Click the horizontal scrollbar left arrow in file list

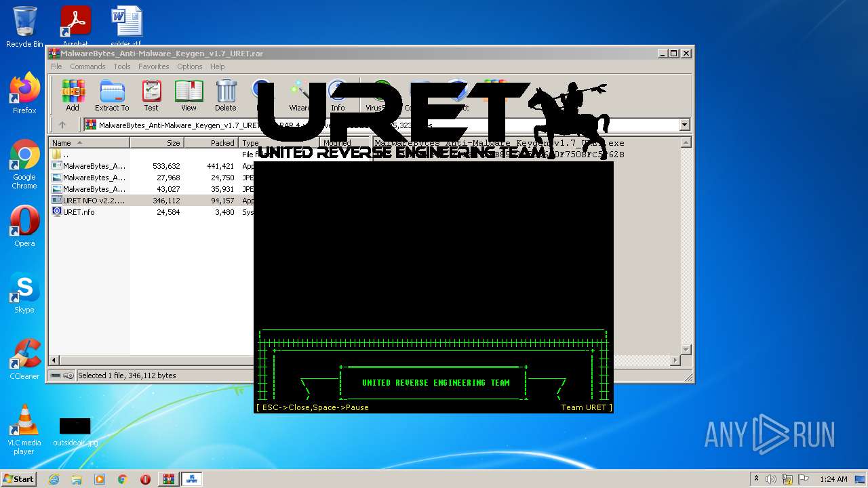pos(54,360)
